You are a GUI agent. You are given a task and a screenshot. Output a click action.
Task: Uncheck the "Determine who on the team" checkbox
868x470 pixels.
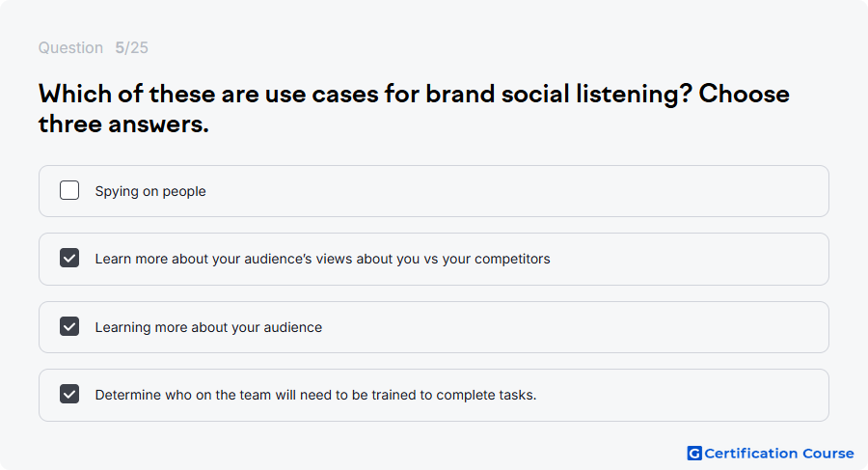(x=69, y=394)
